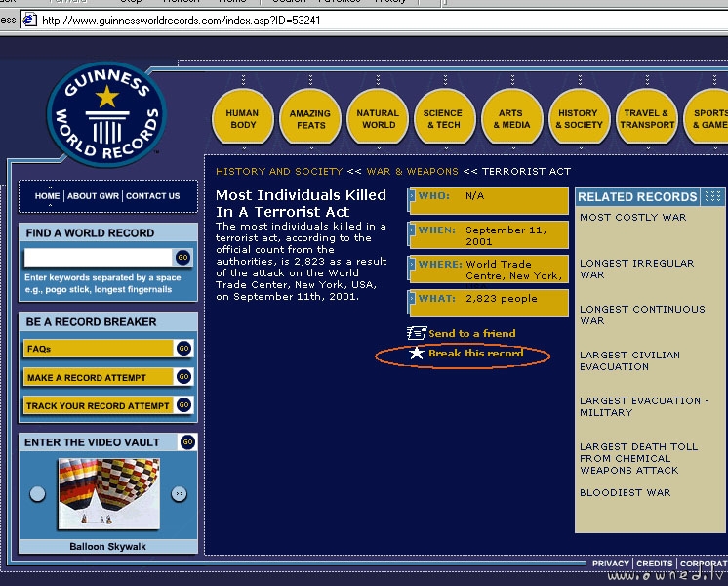Open related record Bloodiest War
The image size is (728, 586).
point(625,492)
